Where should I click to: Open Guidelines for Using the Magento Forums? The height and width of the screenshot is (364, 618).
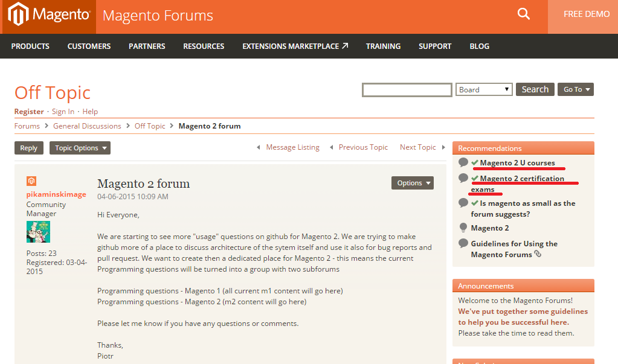click(x=514, y=249)
